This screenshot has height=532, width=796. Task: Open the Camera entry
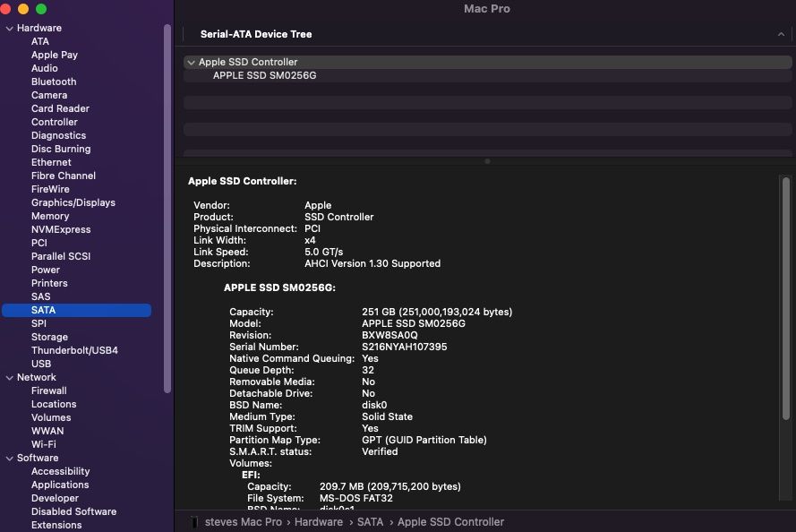(x=49, y=95)
